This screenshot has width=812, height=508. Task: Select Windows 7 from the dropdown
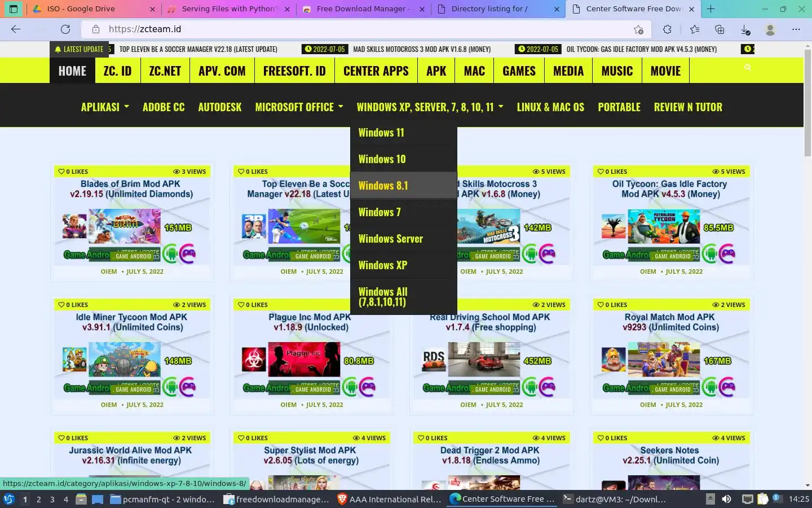pos(404,212)
